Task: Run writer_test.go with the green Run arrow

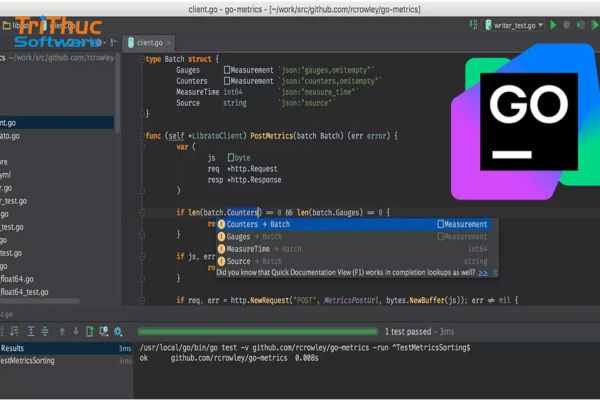Action: [553, 25]
